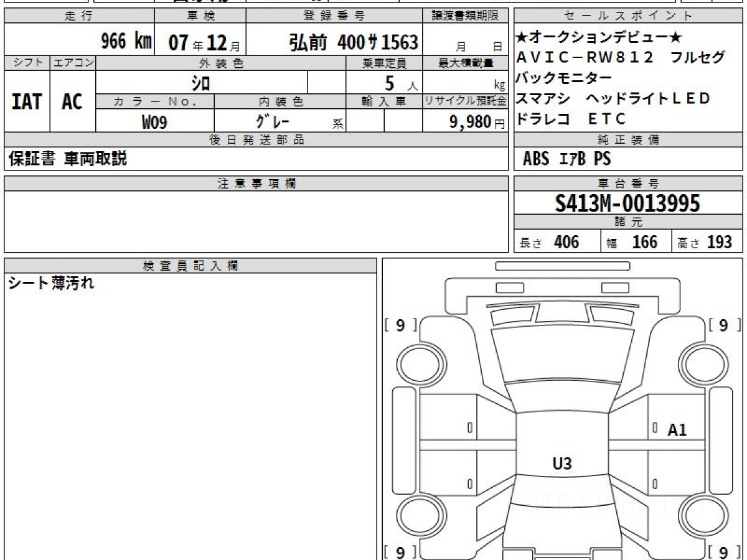Click the rear-left tire rating [9]
This screenshot has width=747, height=560.
pyautogui.click(x=400, y=552)
